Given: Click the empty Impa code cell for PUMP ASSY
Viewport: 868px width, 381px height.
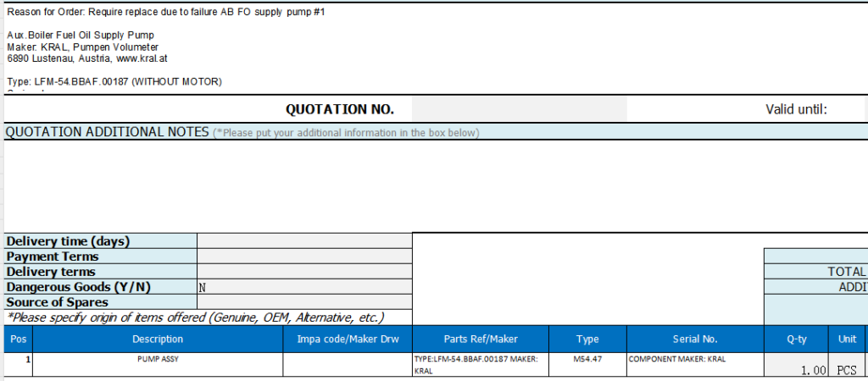Looking at the screenshot, I should coord(348,365).
